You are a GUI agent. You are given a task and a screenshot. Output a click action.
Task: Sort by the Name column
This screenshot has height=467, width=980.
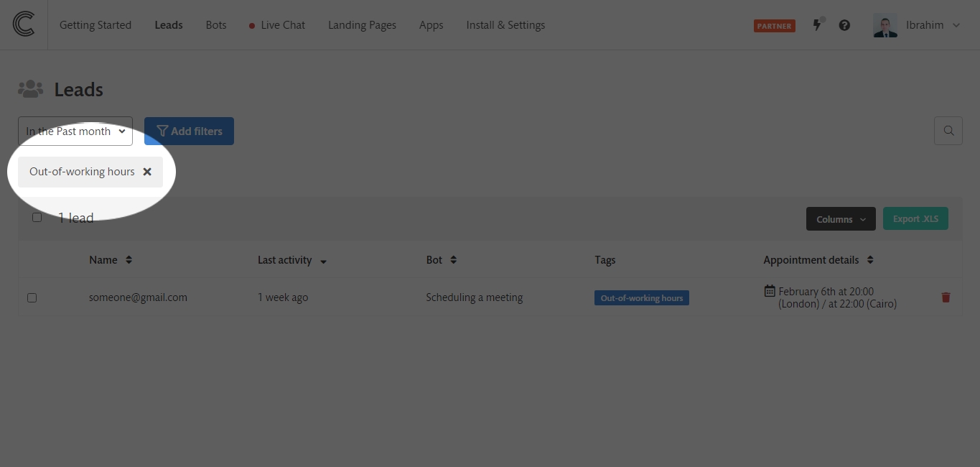[111, 260]
